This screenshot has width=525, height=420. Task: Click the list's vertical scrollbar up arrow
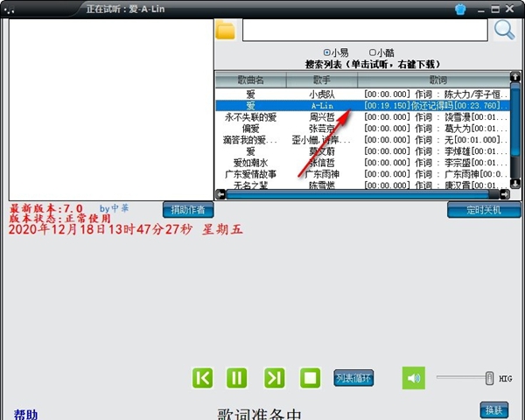click(x=515, y=77)
